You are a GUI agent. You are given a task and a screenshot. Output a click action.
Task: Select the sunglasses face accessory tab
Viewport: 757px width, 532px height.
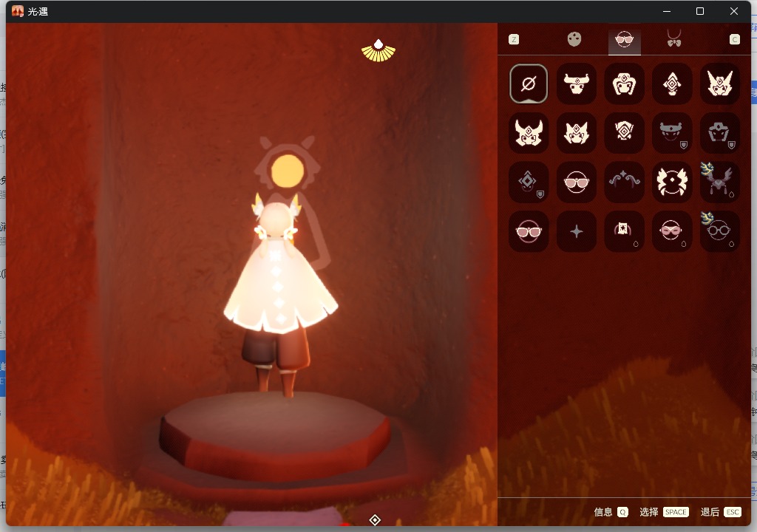tap(624, 40)
